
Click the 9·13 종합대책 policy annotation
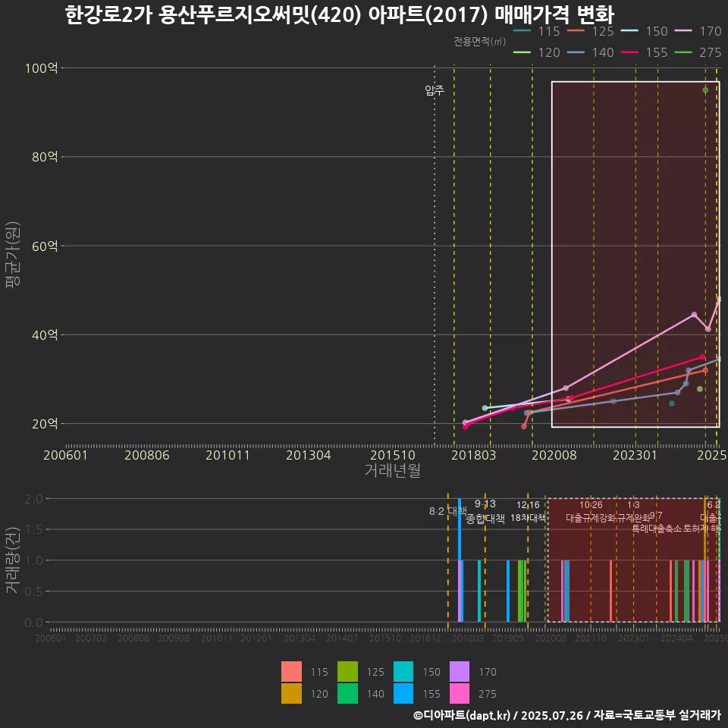pos(485,512)
